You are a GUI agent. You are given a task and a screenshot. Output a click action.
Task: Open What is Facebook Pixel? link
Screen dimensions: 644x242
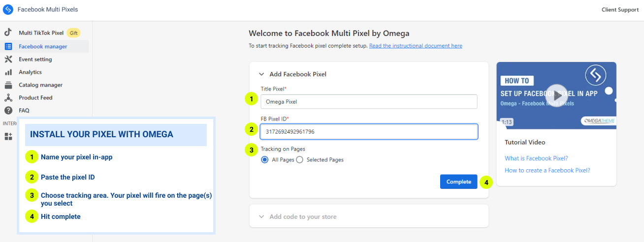536,158
